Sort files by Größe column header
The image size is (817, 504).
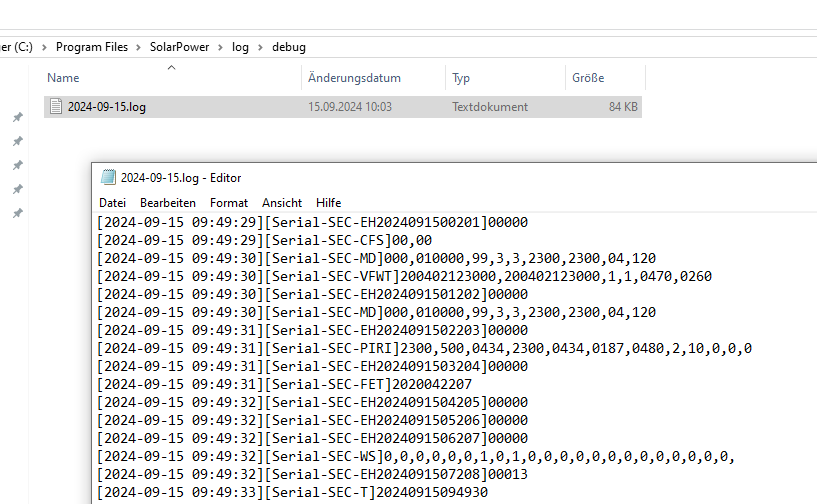(x=587, y=78)
